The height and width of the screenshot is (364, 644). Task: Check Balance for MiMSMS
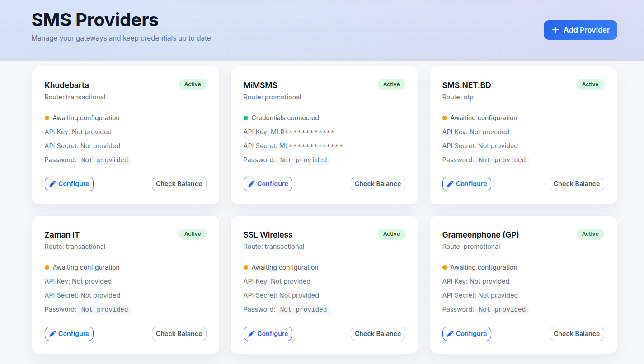pyautogui.click(x=378, y=184)
